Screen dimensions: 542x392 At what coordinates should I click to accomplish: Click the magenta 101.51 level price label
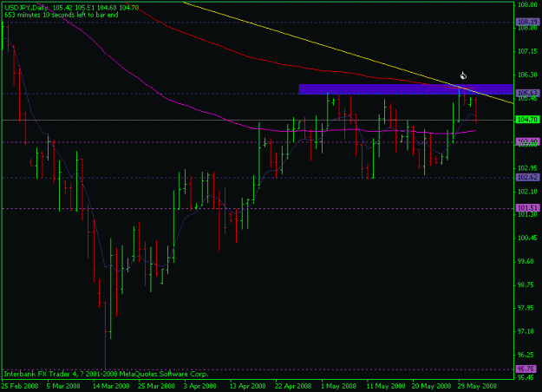click(527, 208)
